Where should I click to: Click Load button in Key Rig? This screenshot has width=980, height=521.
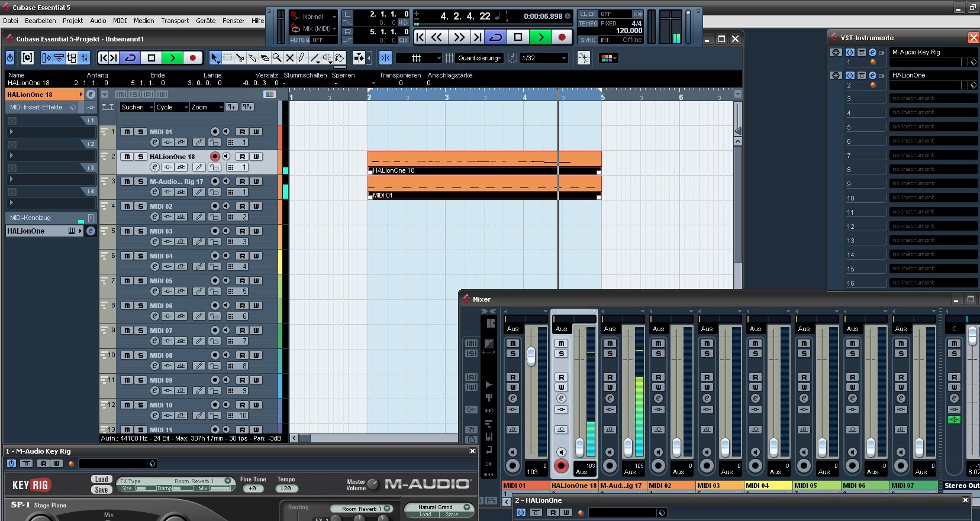click(101, 479)
